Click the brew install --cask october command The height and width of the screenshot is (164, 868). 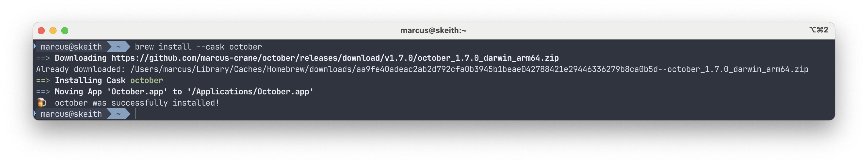tap(198, 47)
